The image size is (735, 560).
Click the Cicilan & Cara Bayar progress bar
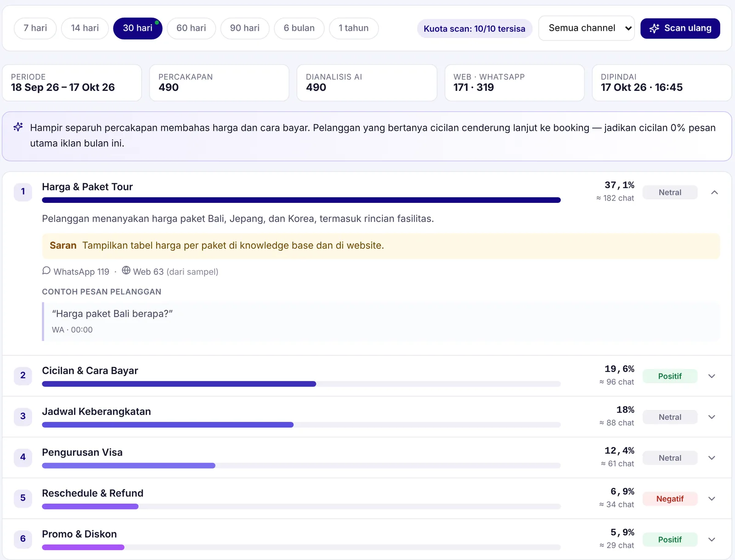tap(301, 384)
